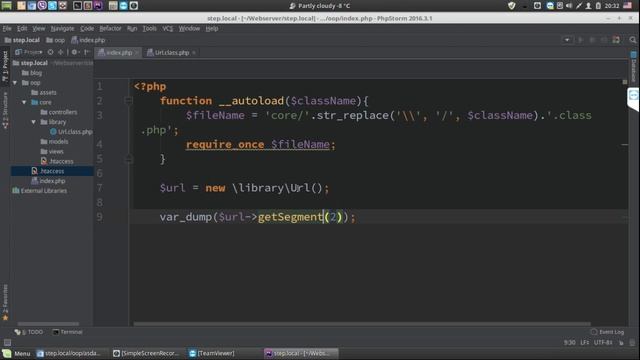Screen dimensions: 640x360
Task: Click fold end marker at line 5
Action: [128, 159]
